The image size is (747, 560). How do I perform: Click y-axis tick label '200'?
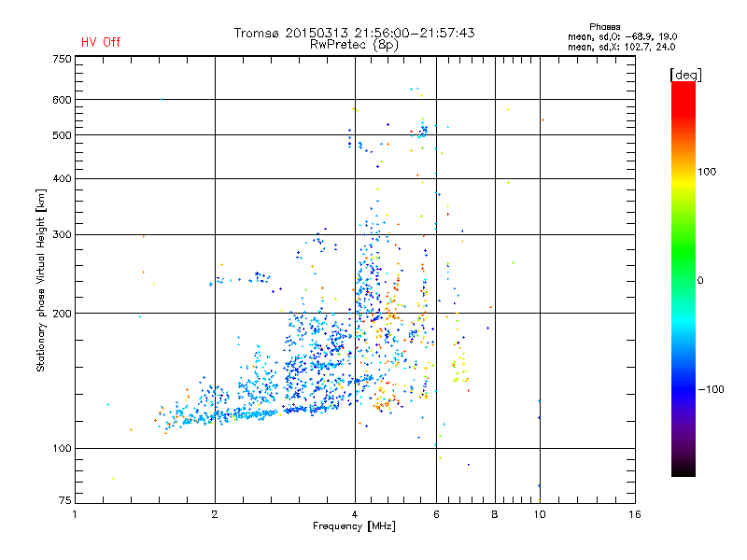(x=62, y=314)
